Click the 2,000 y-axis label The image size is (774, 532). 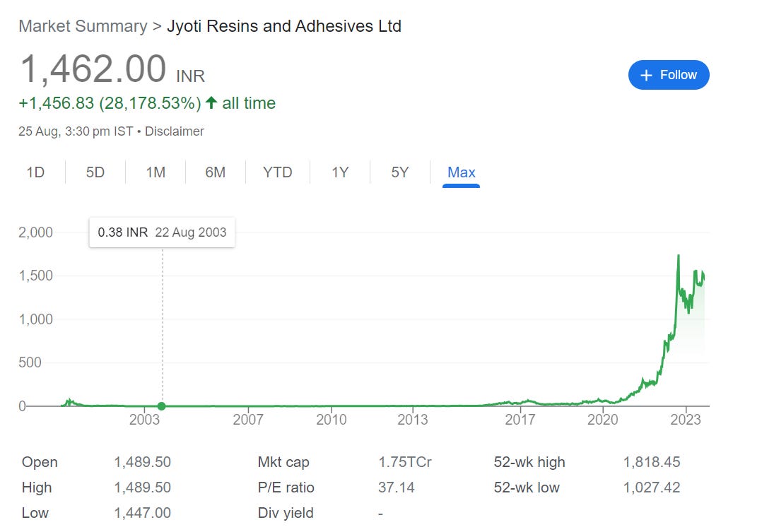click(x=35, y=232)
